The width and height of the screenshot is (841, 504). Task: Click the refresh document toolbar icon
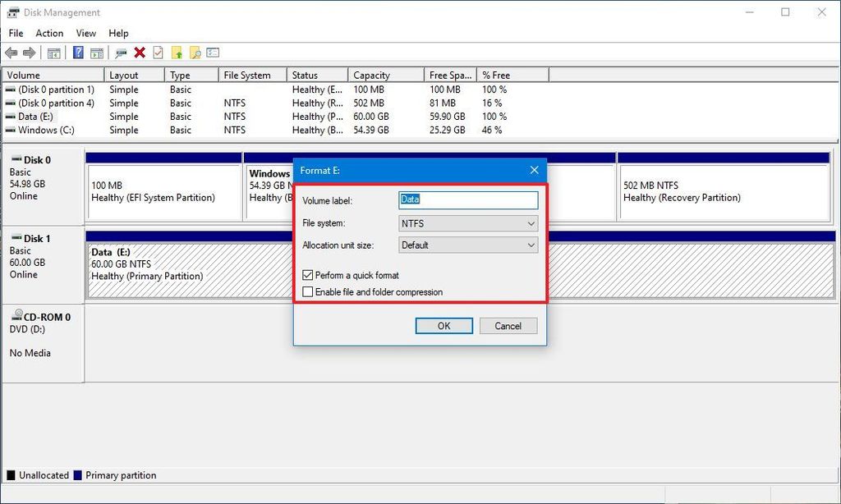(x=156, y=53)
